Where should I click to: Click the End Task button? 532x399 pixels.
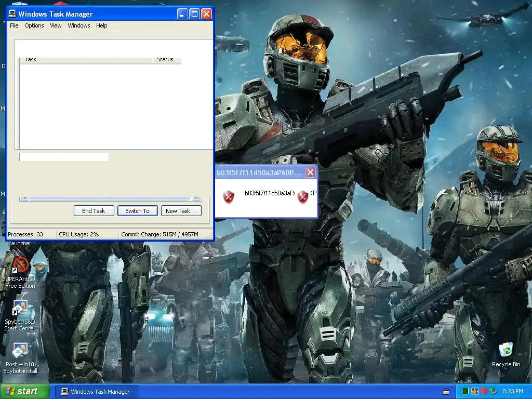pos(94,211)
